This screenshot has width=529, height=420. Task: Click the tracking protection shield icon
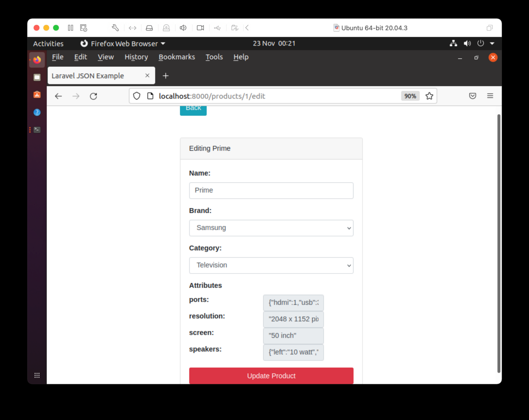[x=137, y=96]
